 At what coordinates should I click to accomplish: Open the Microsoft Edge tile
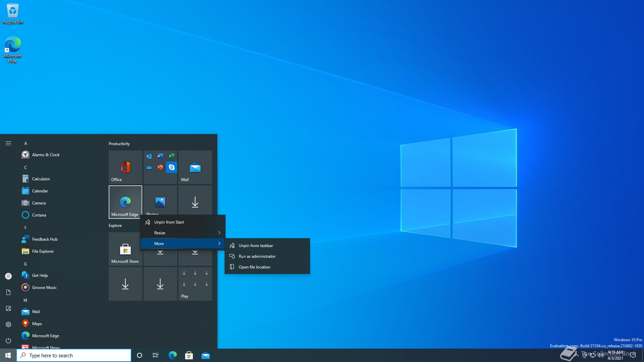[125, 202]
